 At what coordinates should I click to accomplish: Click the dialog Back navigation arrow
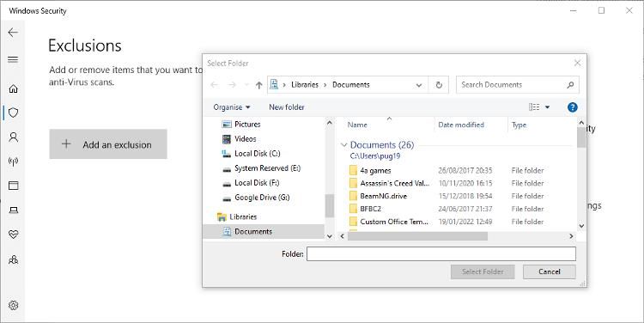(214, 85)
